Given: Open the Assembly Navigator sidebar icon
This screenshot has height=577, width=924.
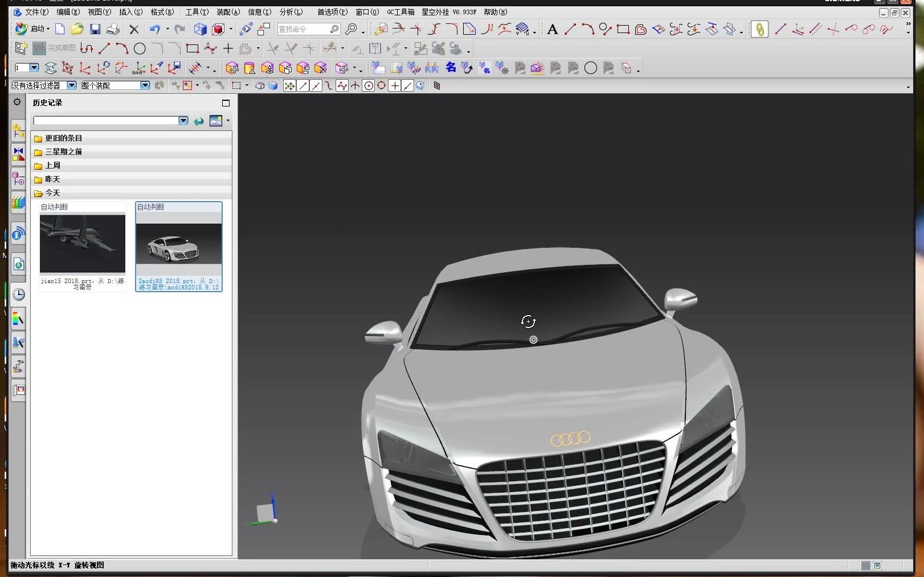Looking at the screenshot, I should click(x=18, y=130).
